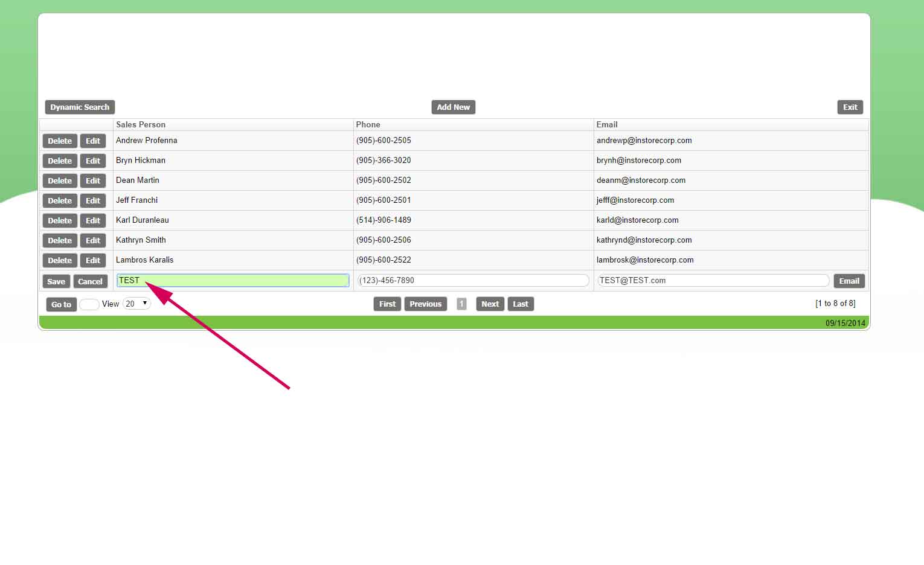
Task: Click the phone field with (123)-456-7890
Action: [473, 281]
